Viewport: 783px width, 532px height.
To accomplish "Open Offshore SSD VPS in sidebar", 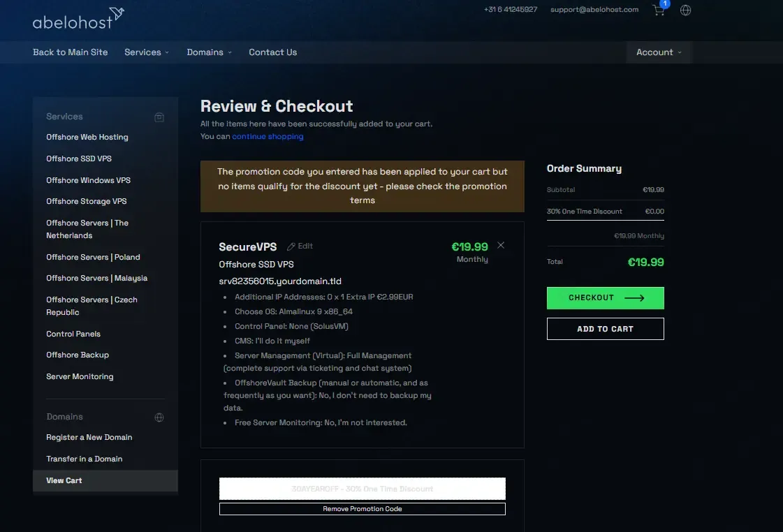I will pos(79,158).
